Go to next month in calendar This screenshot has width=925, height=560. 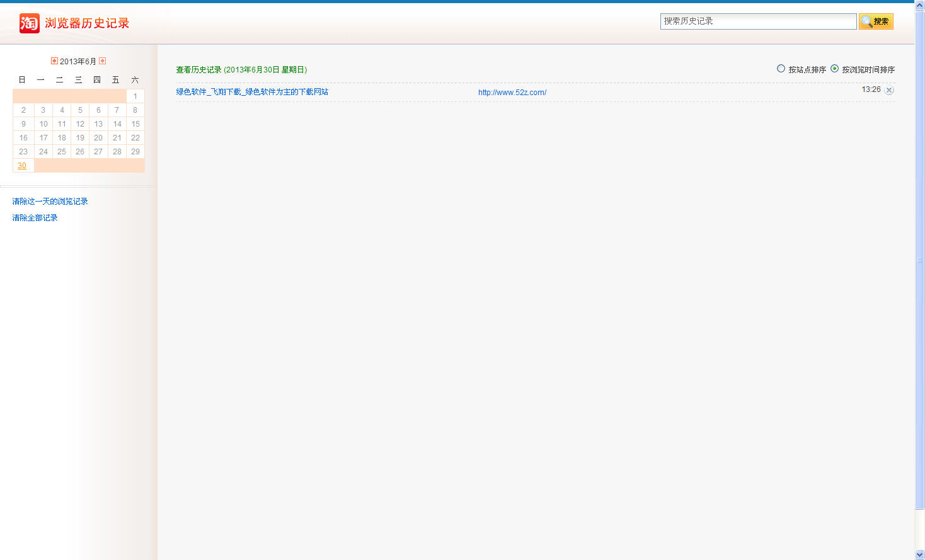pos(102,61)
